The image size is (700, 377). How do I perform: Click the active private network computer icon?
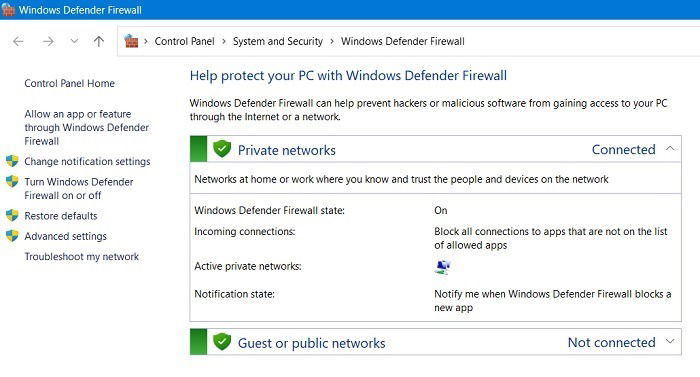point(442,267)
